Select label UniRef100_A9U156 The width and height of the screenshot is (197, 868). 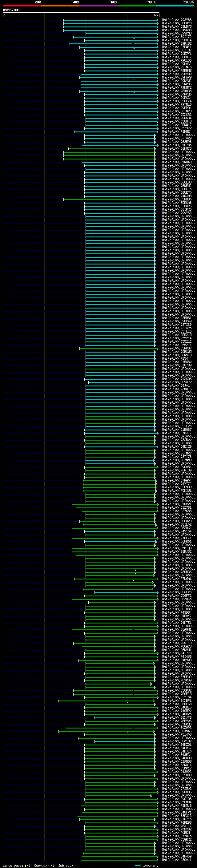coord(177,60)
